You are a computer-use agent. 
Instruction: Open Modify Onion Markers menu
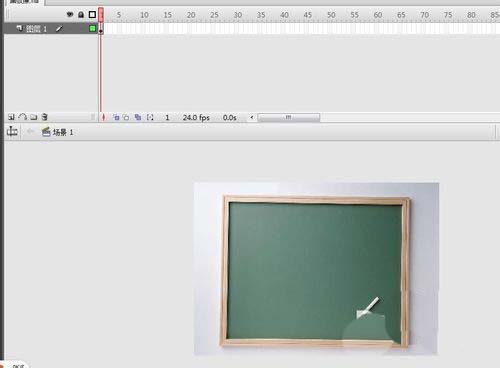tap(150, 117)
